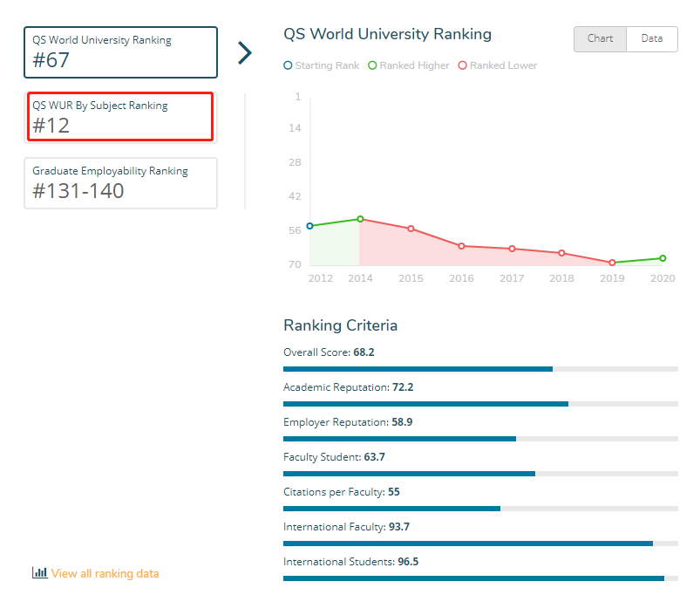
Task: Click the red Ranked Lower legend circle
Action: (463, 65)
